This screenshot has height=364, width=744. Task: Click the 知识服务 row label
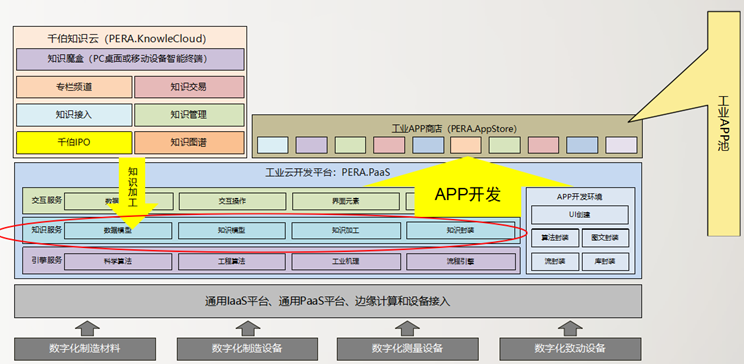pos(46,230)
